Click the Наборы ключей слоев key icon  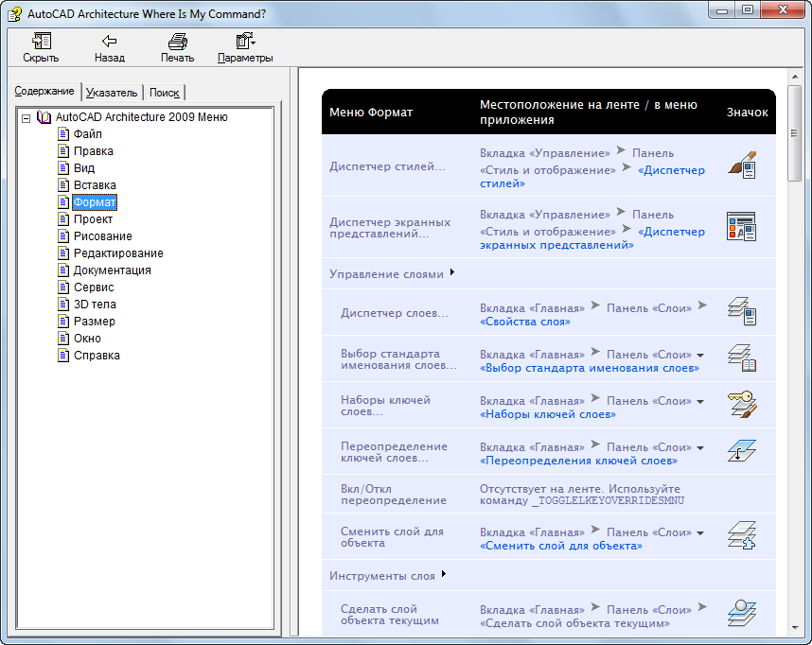tap(742, 404)
